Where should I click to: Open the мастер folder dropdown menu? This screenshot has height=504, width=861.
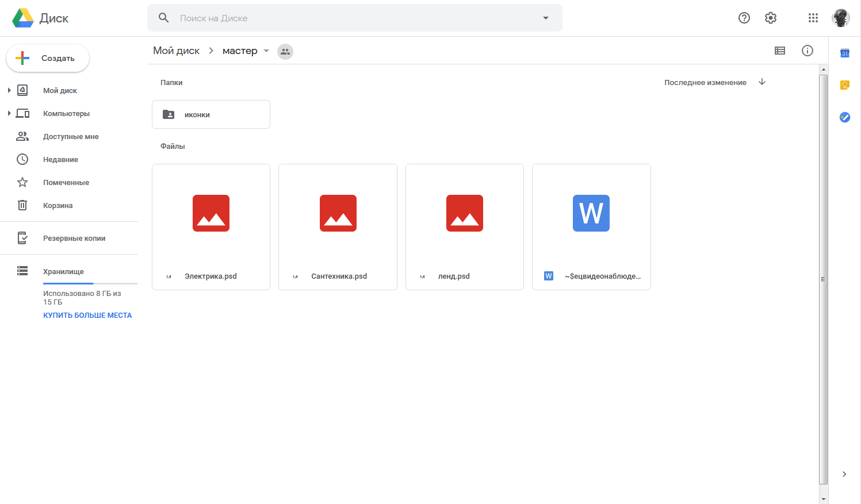[266, 51]
